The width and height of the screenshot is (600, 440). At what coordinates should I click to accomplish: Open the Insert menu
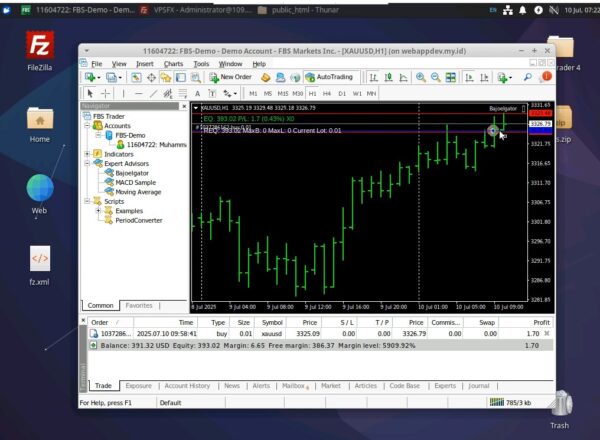145,64
